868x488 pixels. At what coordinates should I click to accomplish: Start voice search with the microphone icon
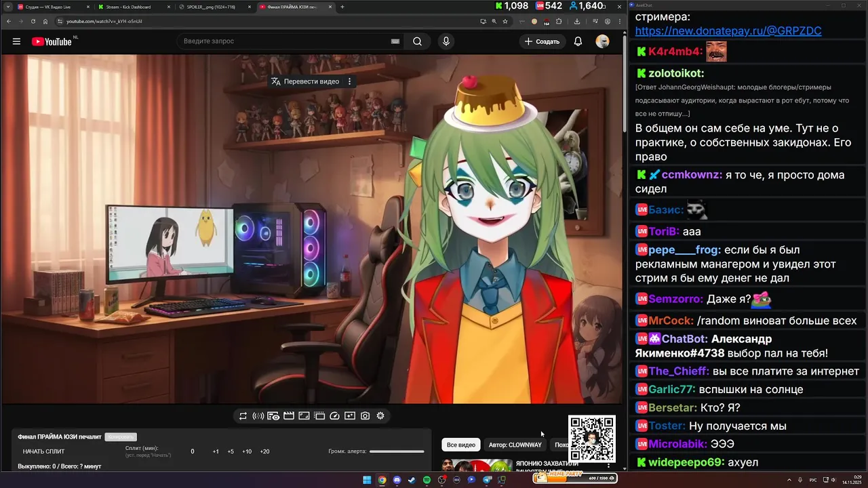(x=446, y=41)
